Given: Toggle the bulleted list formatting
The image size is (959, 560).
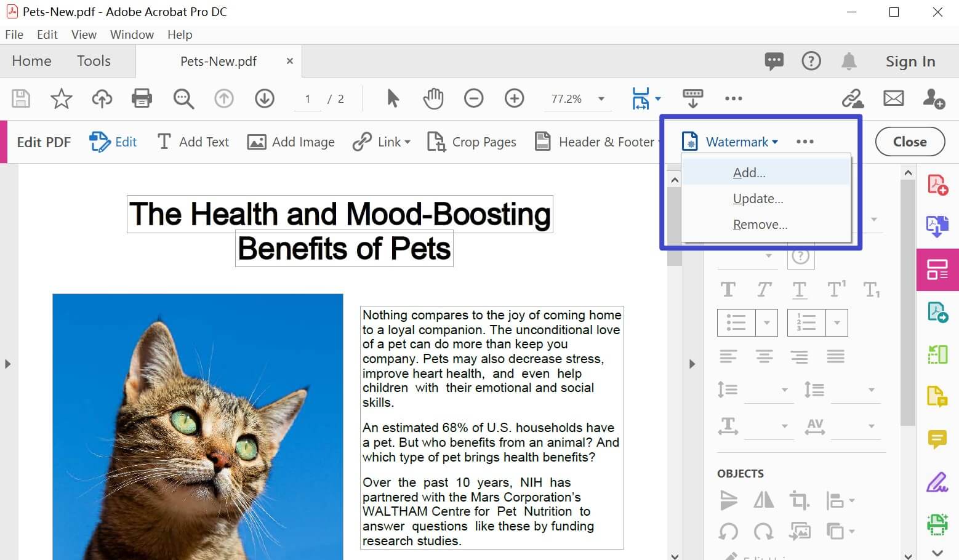Looking at the screenshot, I should pyautogui.click(x=736, y=322).
